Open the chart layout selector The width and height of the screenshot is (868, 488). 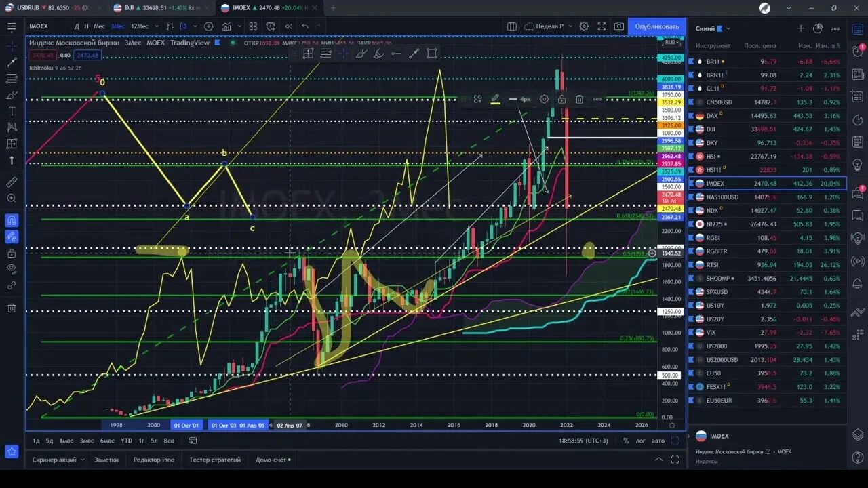[x=512, y=26]
